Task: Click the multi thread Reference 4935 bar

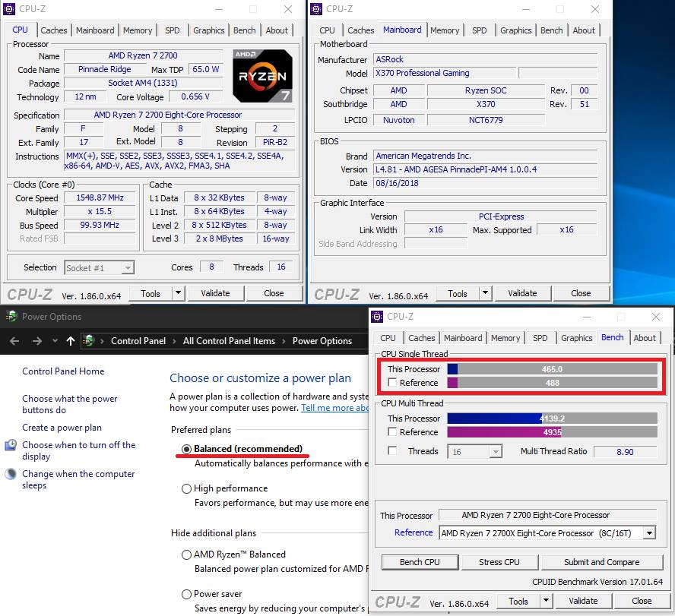Action: (x=553, y=431)
